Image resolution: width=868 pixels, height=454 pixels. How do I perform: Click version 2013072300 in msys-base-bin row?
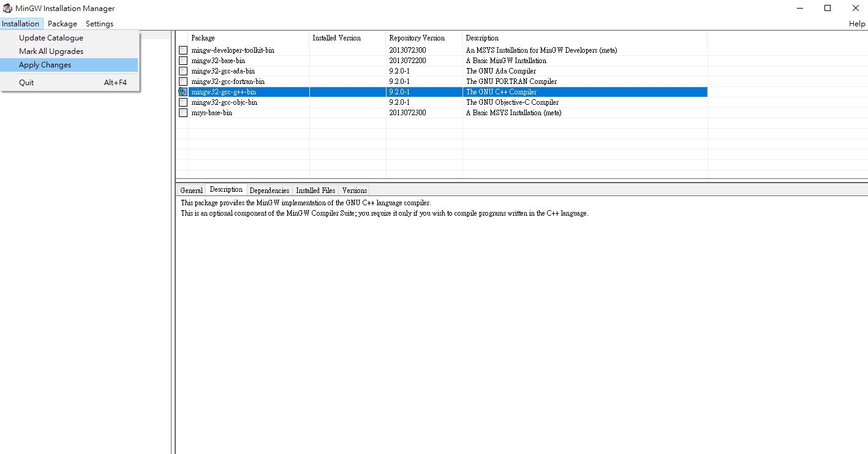(x=407, y=113)
